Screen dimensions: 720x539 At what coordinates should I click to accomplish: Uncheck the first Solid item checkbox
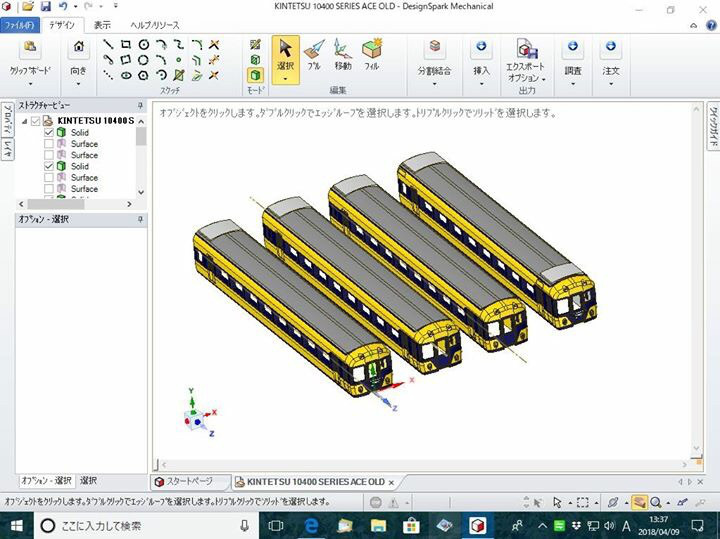click(x=49, y=133)
